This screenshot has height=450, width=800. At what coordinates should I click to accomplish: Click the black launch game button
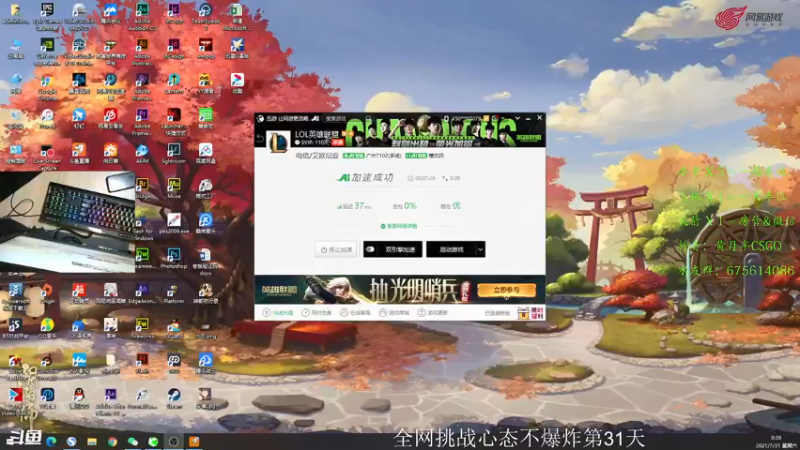coord(451,249)
